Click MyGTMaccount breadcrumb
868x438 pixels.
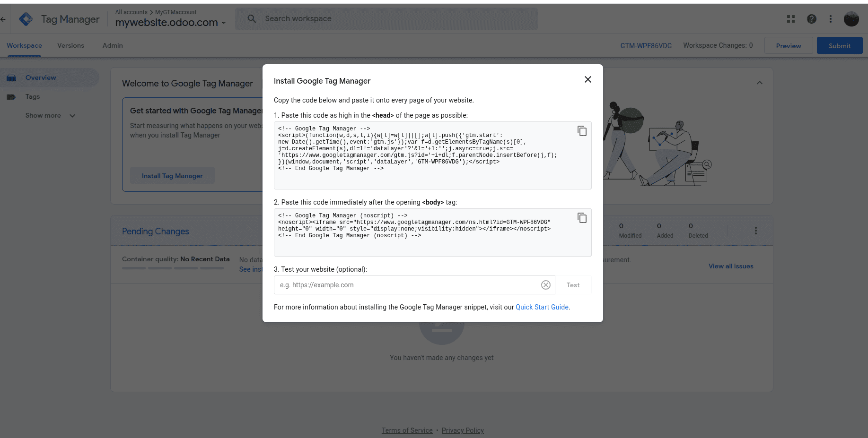(x=175, y=12)
